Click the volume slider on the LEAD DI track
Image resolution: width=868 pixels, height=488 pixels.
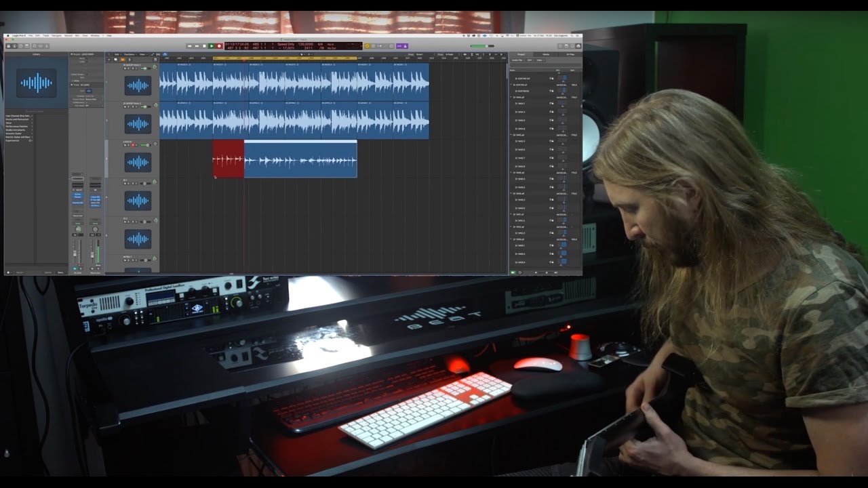146,145
